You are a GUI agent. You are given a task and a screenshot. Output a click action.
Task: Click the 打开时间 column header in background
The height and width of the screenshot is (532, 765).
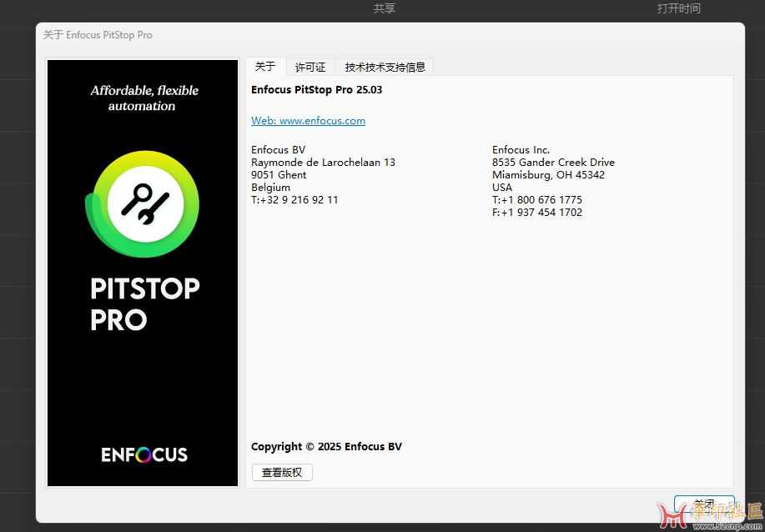(x=678, y=8)
